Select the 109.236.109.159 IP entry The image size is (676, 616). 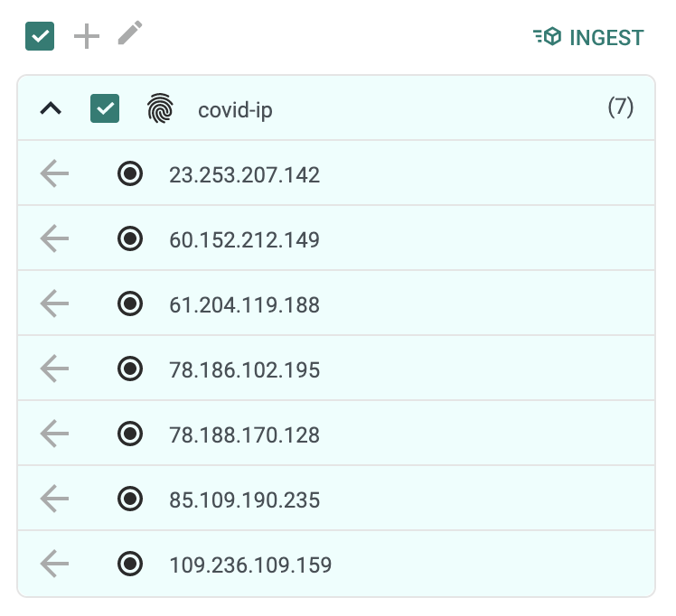[249, 565]
